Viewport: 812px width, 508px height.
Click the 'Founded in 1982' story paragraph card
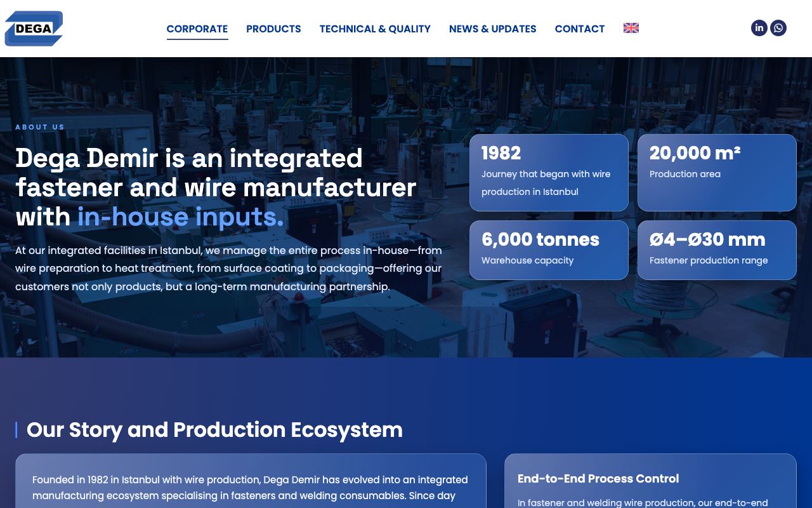[x=251, y=481]
